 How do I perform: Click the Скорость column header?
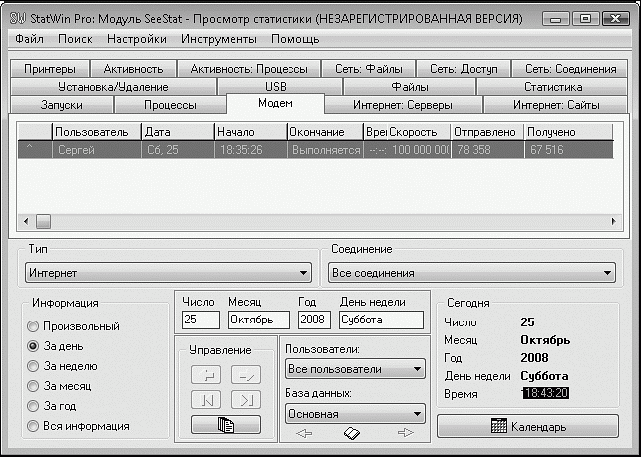tap(417, 132)
